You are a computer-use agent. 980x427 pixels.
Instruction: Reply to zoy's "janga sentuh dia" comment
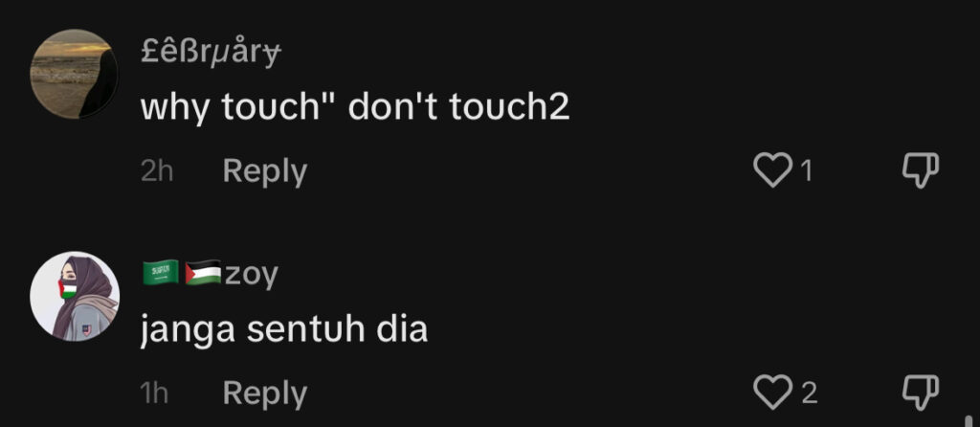click(265, 393)
